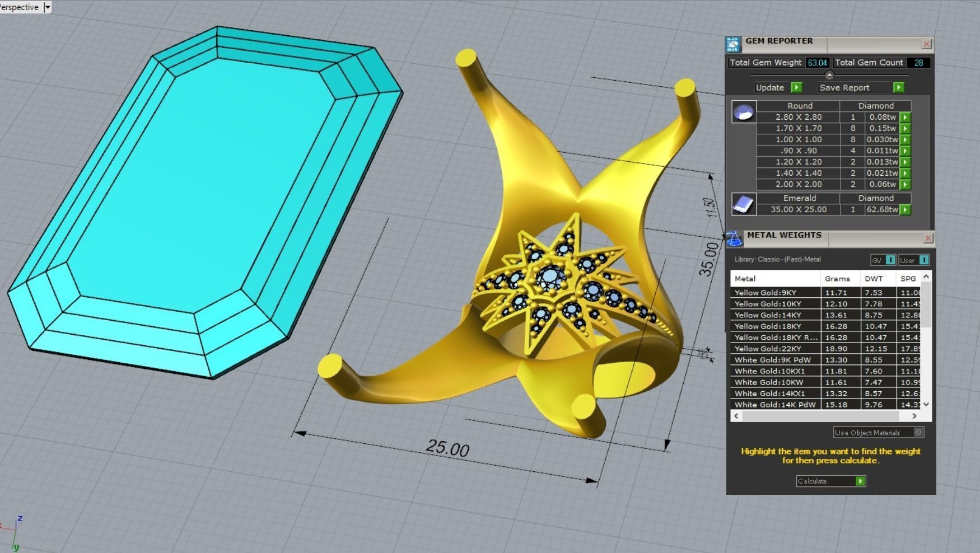Viewport: 980px width, 553px height.
Task: Click the Grams column header
Action: click(x=841, y=278)
